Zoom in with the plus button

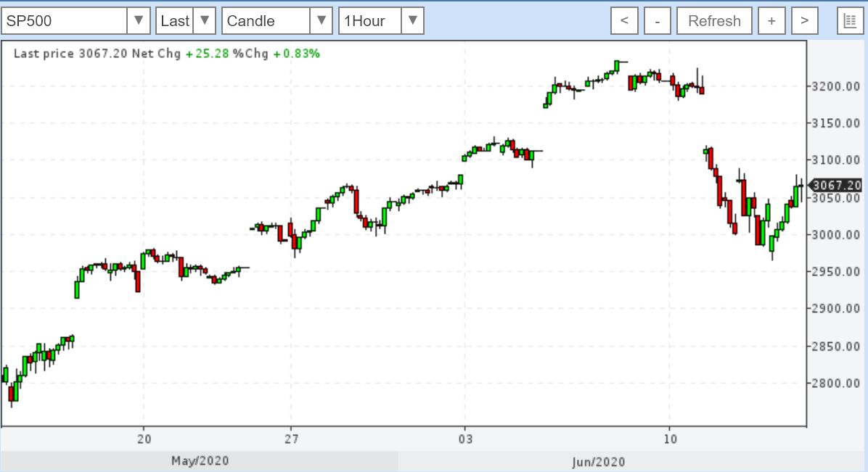(771, 21)
